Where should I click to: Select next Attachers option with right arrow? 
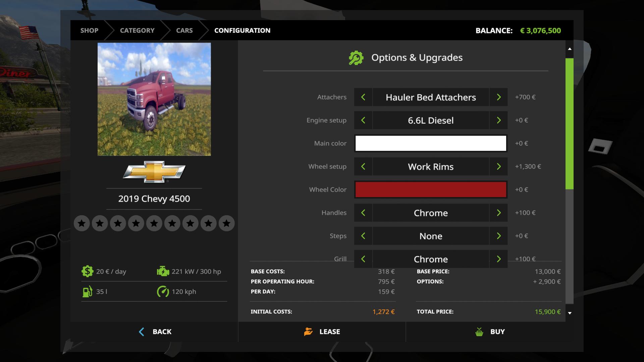[498, 97]
